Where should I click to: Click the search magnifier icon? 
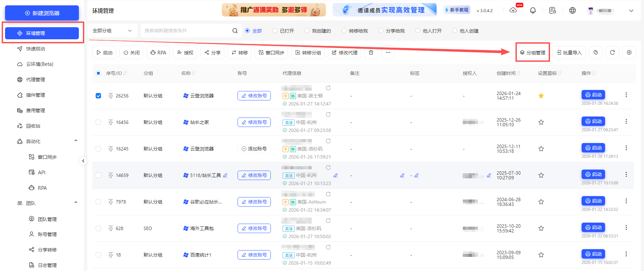point(235,31)
